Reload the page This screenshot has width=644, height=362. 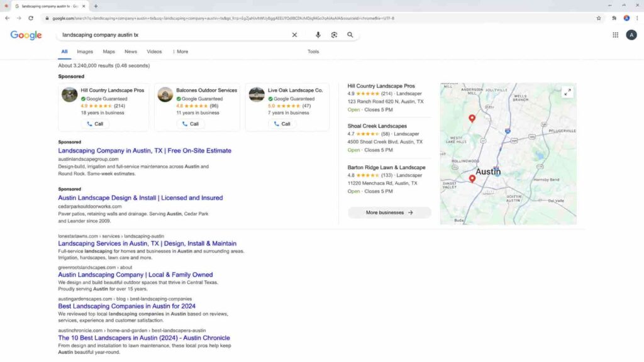31,18
